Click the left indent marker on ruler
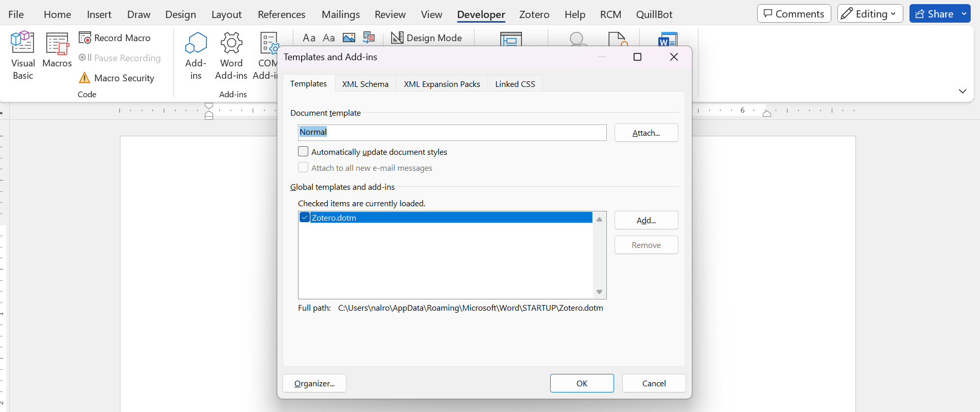Viewport: 980px width, 412px height. (x=209, y=111)
